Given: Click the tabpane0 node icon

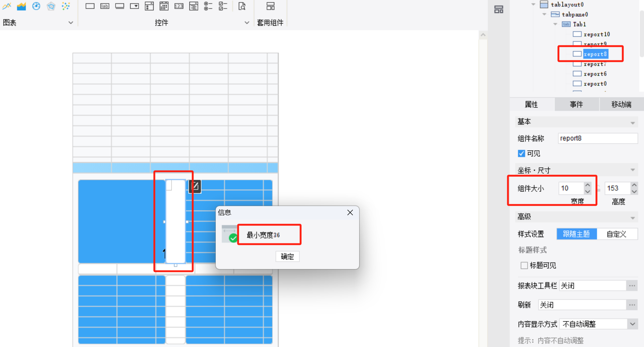Looking at the screenshot, I should click(555, 14).
